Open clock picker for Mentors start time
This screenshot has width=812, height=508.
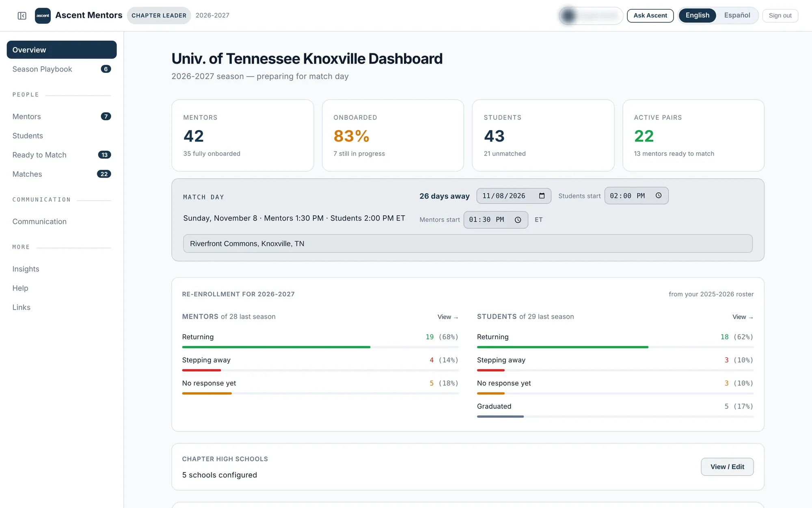click(518, 220)
